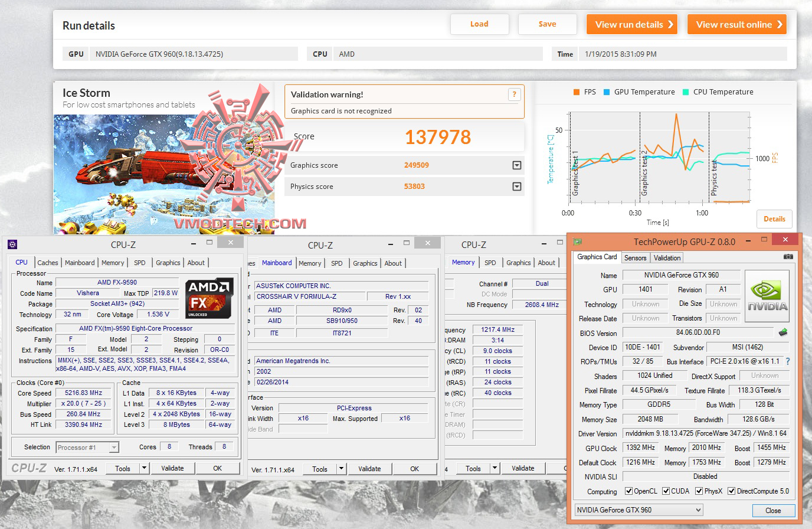Click the NVIDIA logo in GPU-Z
Image resolution: width=812 pixels, height=529 pixels.
click(767, 296)
